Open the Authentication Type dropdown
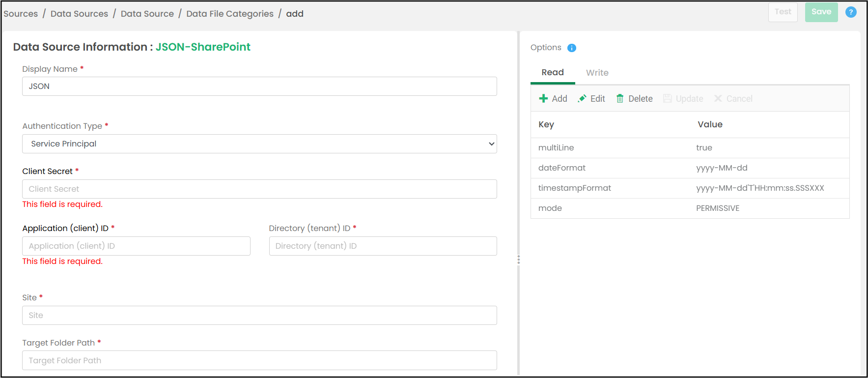The image size is (868, 378). [259, 144]
